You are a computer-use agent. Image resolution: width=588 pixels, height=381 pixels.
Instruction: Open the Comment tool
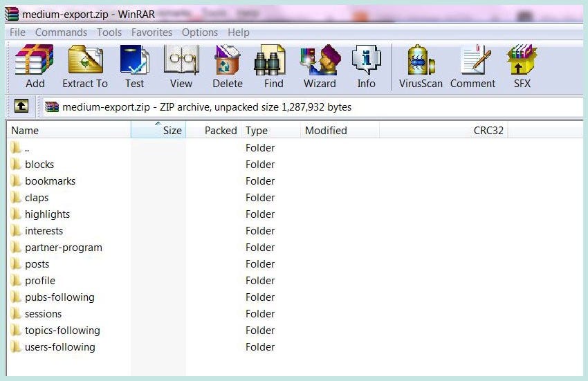pyautogui.click(x=475, y=59)
